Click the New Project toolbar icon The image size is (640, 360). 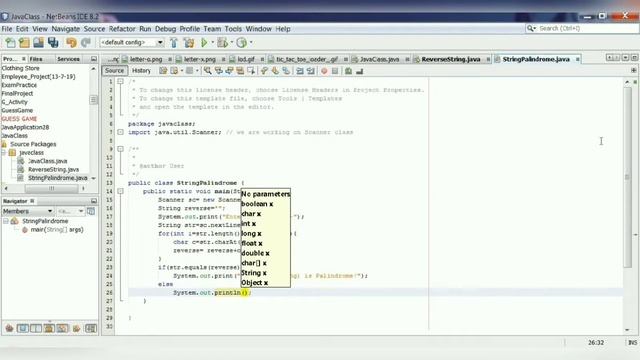pos(24,42)
